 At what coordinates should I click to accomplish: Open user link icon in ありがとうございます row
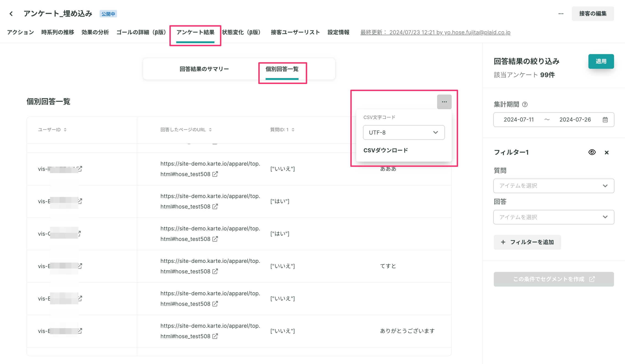click(x=80, y=331)
